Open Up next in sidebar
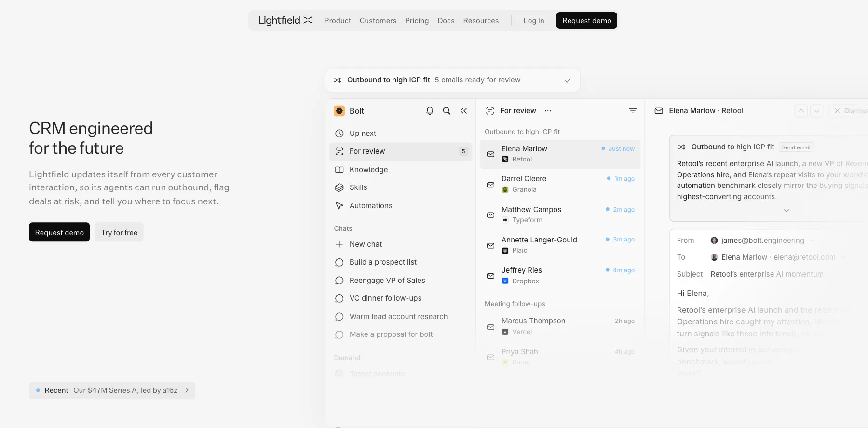 point(400,134)
